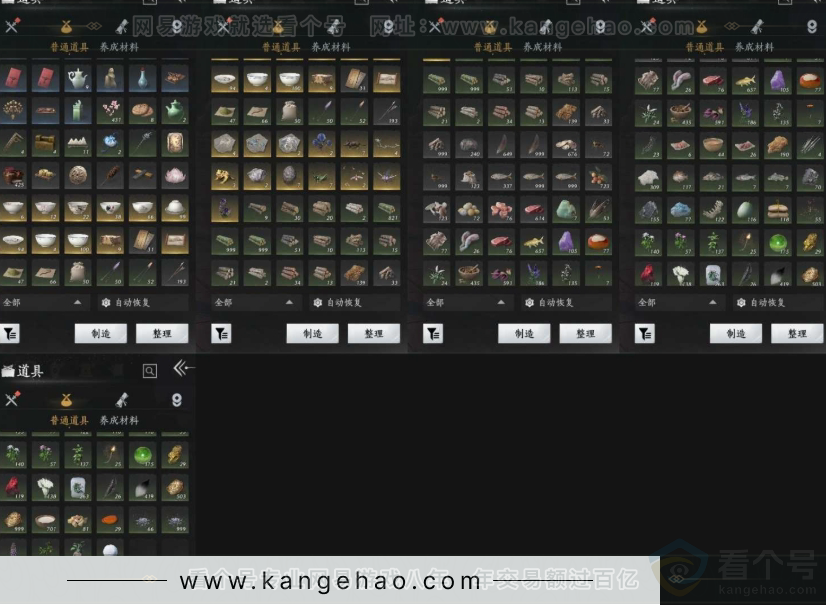
Task: Toggle 自动恢复 in second inventory panel
Action: [355, 302]
